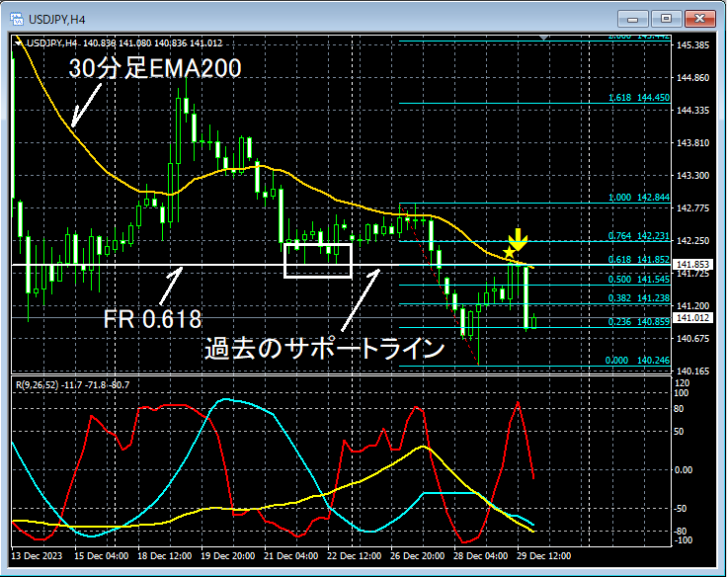Viewport: 728px width, 577px height.
Task: Click the USDJPY,H4 OHLC header text
Action: [124, 43]
